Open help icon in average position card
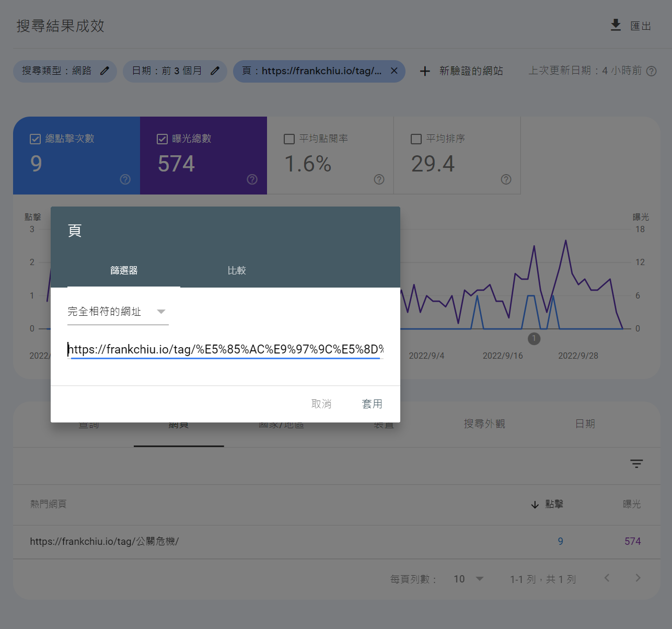This screenshot has width=672, height=629. 506,179
